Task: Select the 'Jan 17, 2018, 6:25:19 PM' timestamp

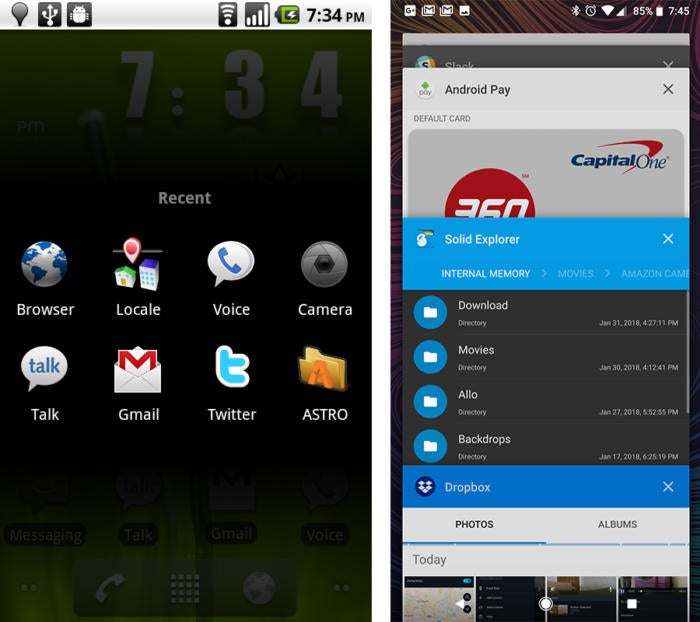Action: pyautogui.click(x=638, y=456)
